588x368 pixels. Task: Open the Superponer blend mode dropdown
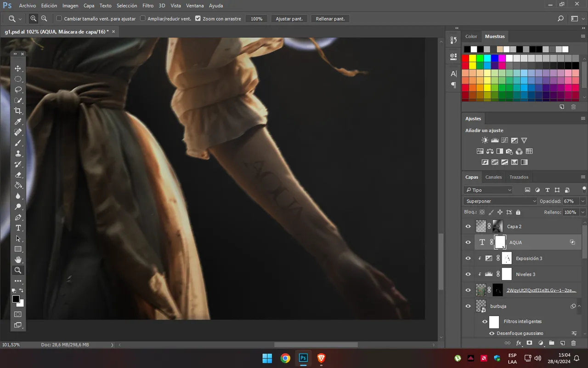pos(500,201)
